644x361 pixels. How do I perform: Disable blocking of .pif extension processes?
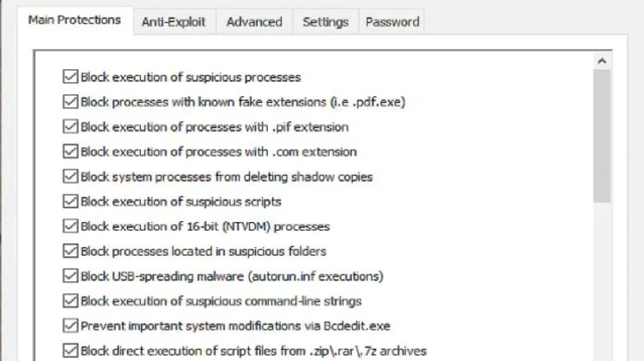pos(70,126)
